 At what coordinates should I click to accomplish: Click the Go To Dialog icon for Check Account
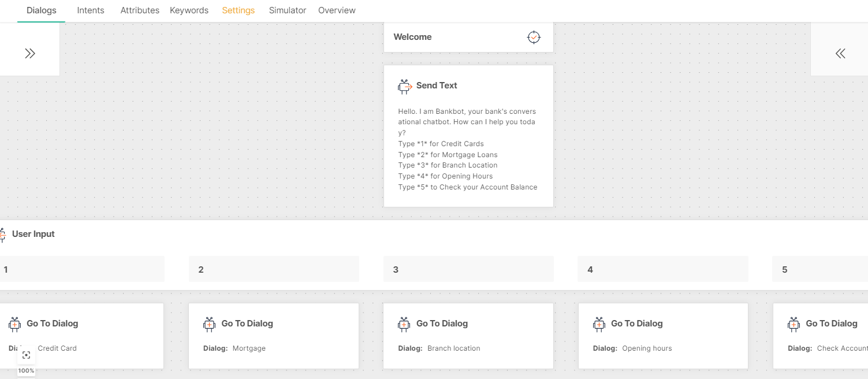pyautogui.click(x=794, y=324)
